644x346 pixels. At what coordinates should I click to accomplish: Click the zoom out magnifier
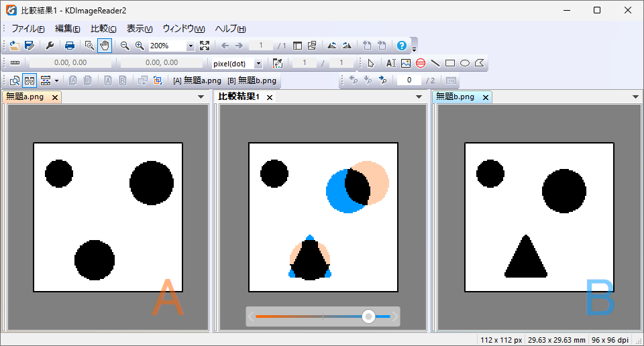click(125, 46)
